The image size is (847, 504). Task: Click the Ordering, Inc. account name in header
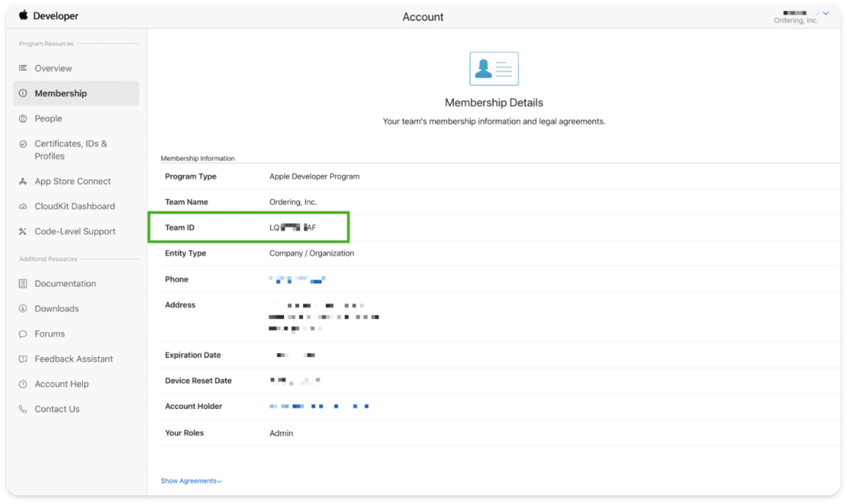coord(796,20)
